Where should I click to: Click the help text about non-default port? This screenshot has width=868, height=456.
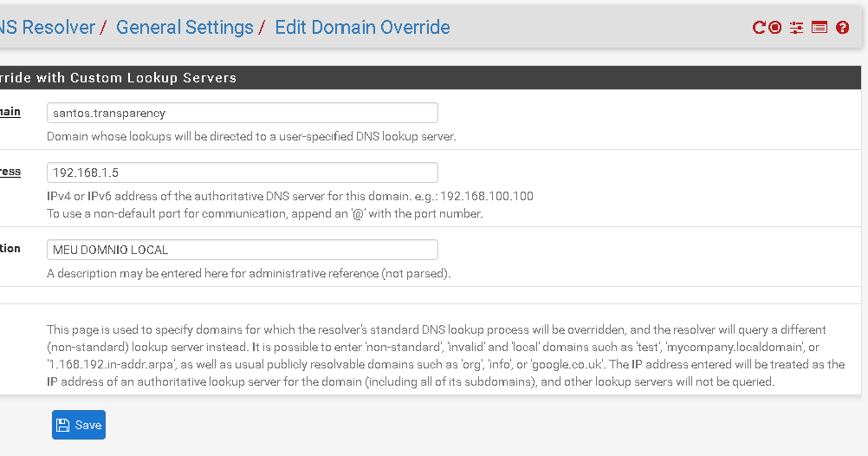[264, 214]
